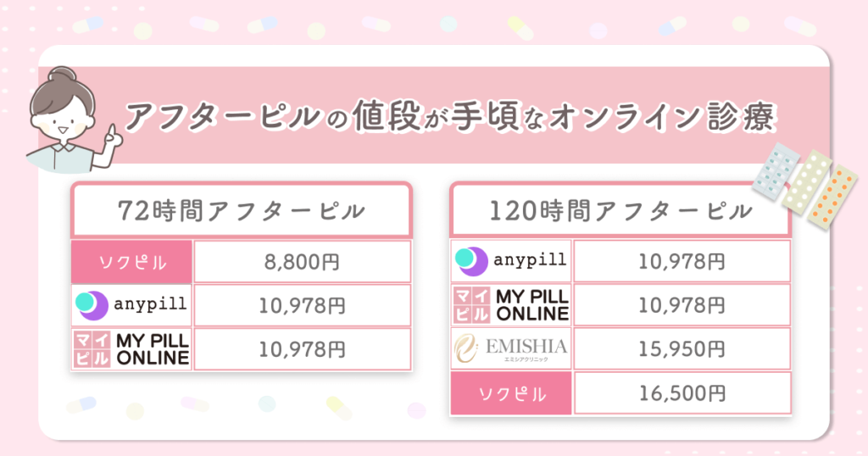Click the EMISHIA clinic gold emblem

pyautogui.click(x=467, y=349)
